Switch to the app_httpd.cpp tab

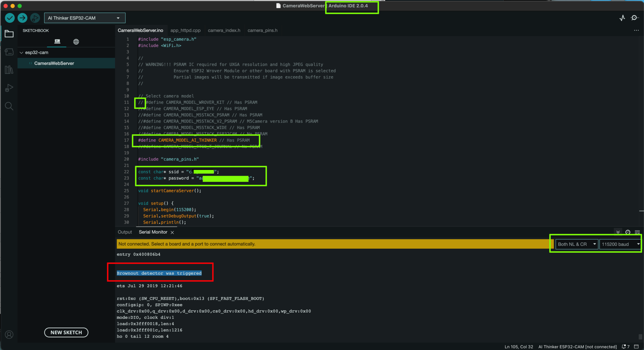pos(185,30)
